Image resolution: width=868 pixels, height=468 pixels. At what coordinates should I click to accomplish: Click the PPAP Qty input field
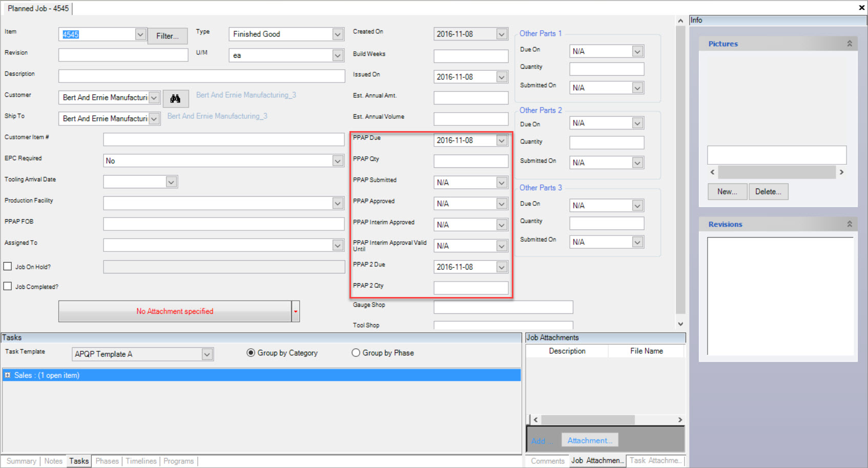click(471, 161)
